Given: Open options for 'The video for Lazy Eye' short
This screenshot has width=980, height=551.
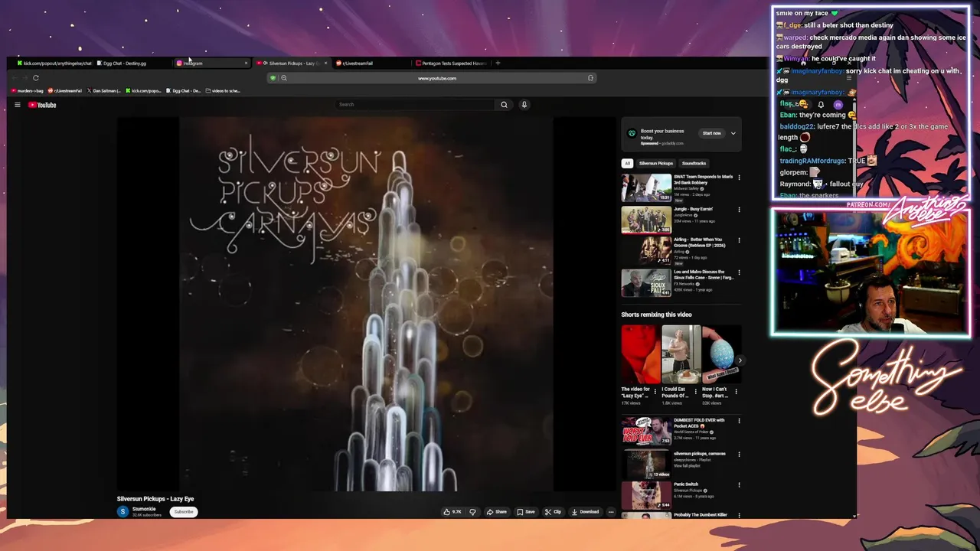Looking at the screenshot, I should pos(655,392).
